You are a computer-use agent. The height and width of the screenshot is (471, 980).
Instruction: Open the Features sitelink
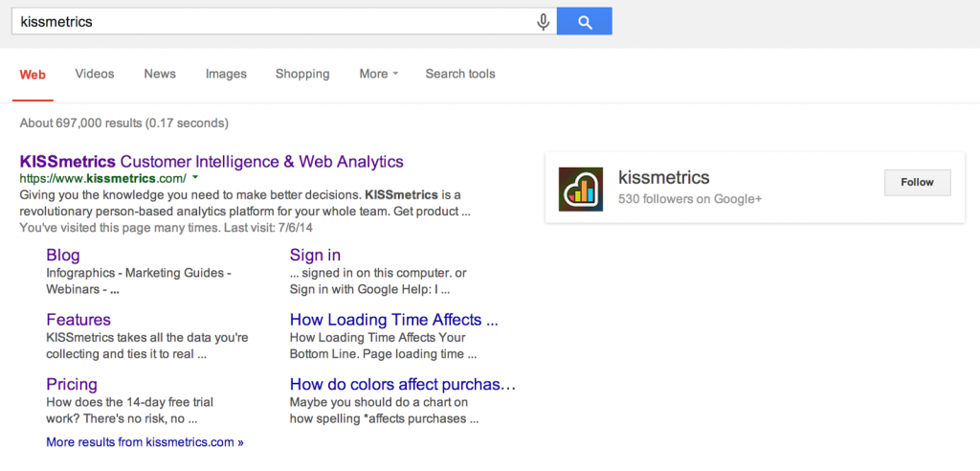pyautogui.click(x=78, y=321)
